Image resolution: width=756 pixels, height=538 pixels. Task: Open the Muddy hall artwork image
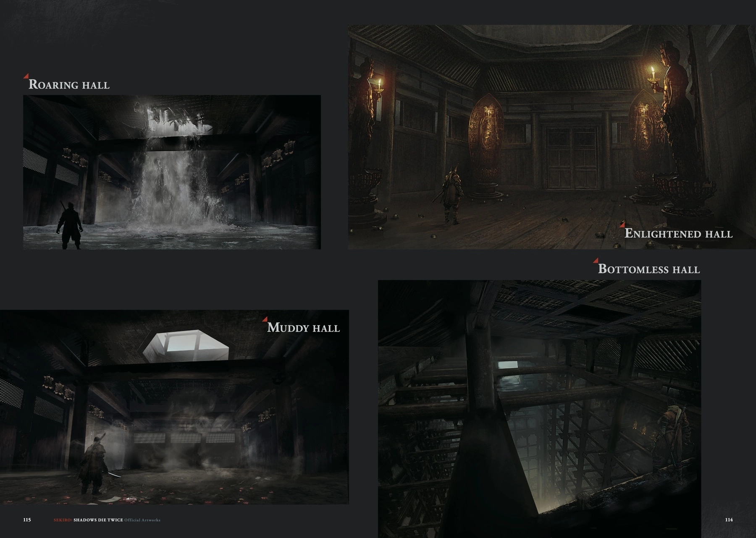(174, 407)
